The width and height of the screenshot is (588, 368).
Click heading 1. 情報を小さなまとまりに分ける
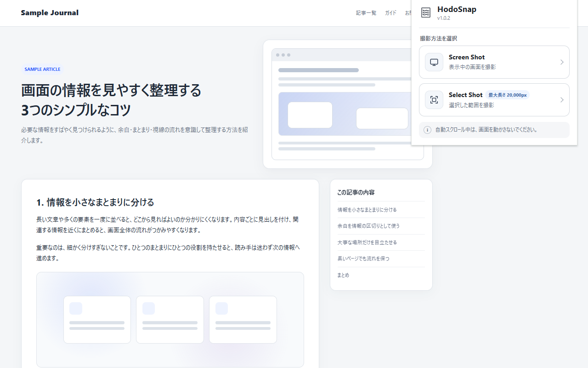(x=95, y=202)
